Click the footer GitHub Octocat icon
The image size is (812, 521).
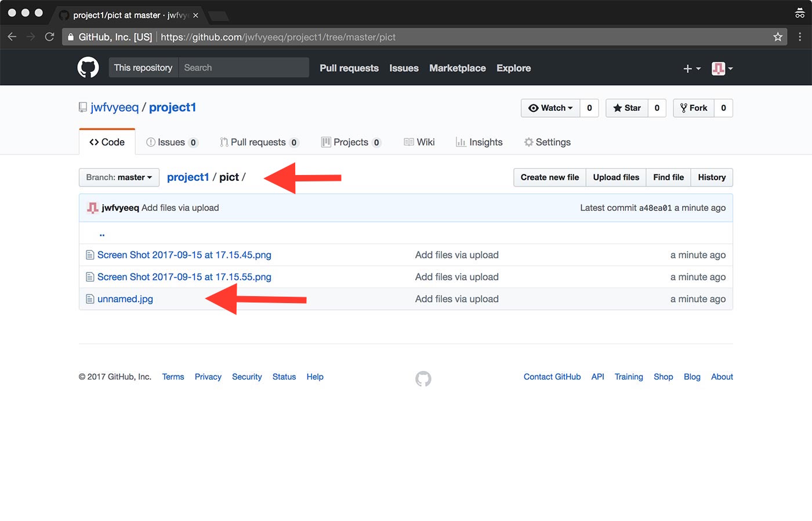(x=423, y=379)
